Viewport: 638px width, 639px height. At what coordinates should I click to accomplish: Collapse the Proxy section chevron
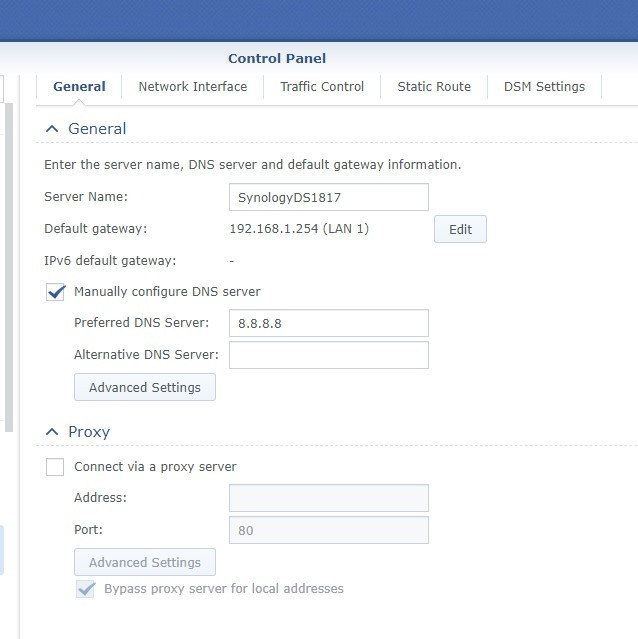tap(52, 432)
